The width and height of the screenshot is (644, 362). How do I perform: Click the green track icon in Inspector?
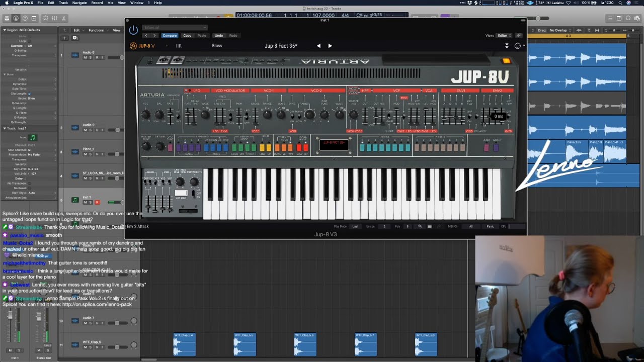(33, 137)
